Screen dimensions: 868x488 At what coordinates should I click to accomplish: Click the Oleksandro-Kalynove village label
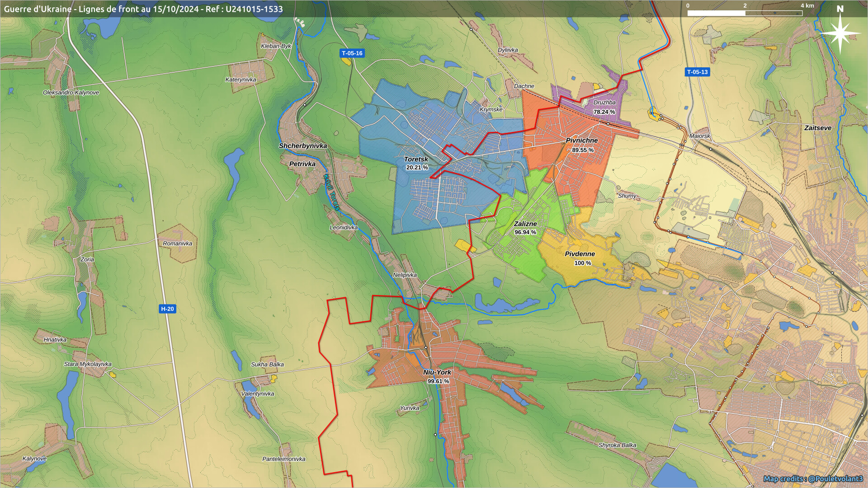pyautogui.click(x=71, y=93)
